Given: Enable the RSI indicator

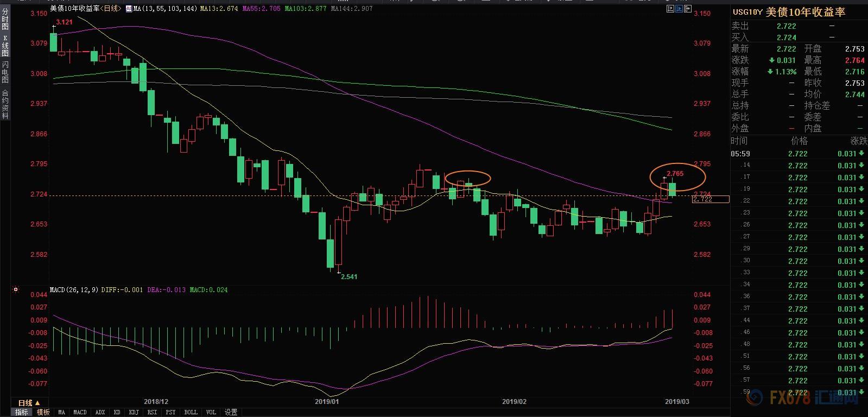Looking at the screenshot, I should [152, 412].
